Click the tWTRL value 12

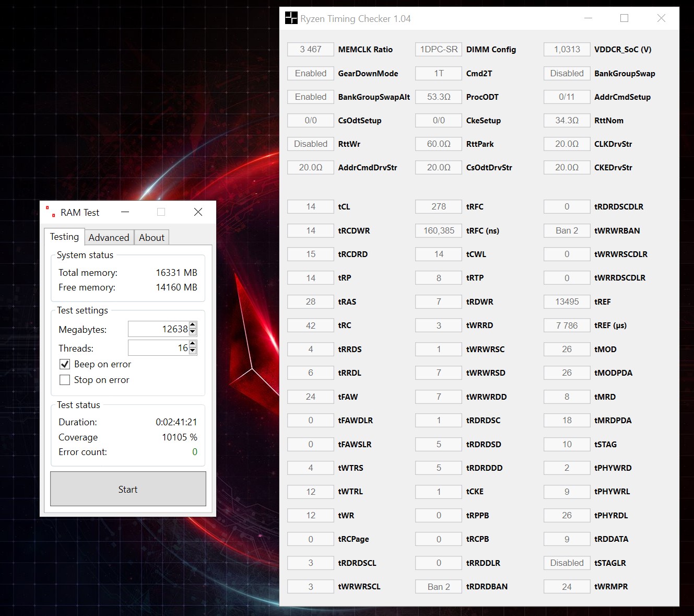311,491
